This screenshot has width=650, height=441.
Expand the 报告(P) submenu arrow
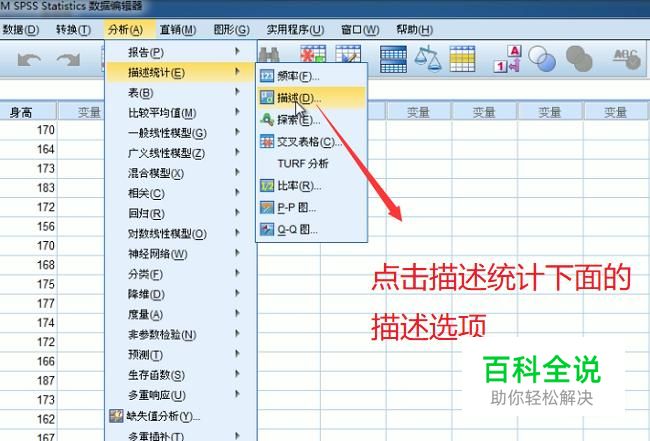237,51
